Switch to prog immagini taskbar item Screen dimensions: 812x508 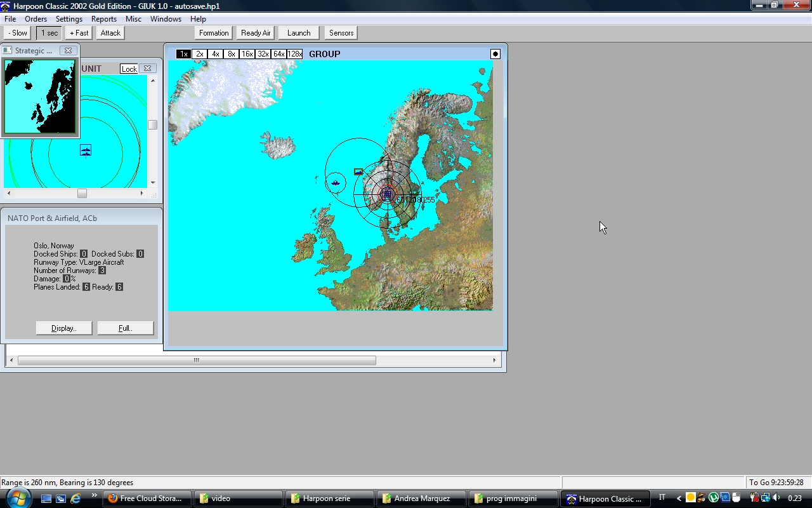(512, 498)
